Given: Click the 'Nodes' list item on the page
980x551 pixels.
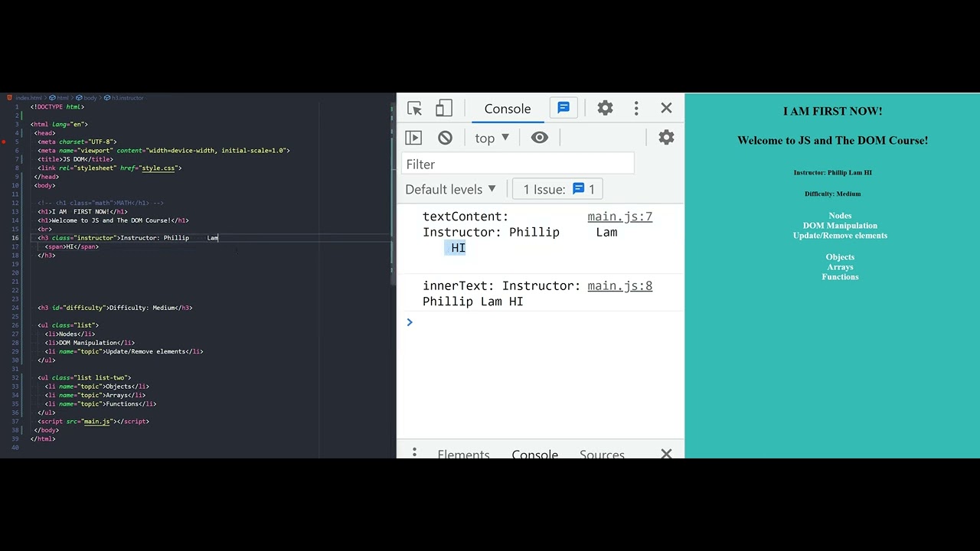Looking at the screenshot, I should [x=840, y=216].
